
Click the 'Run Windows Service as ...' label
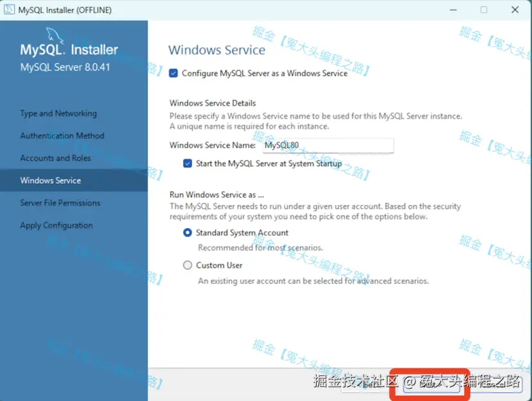(217, 195)
